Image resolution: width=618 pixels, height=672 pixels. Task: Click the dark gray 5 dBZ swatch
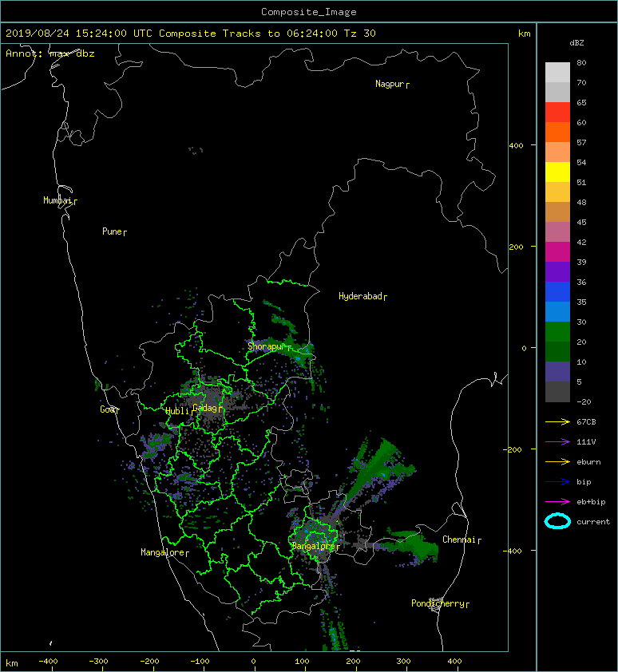coord(557,391)
